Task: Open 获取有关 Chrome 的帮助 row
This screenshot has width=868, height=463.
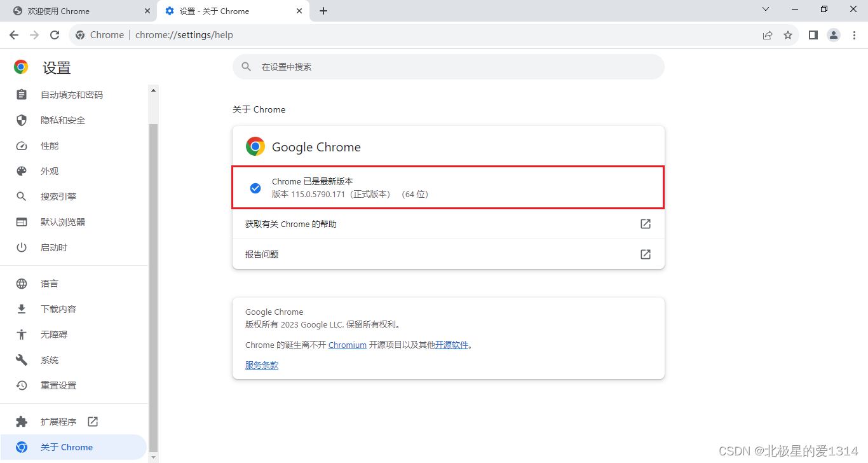Action: (x=448, y=224)
